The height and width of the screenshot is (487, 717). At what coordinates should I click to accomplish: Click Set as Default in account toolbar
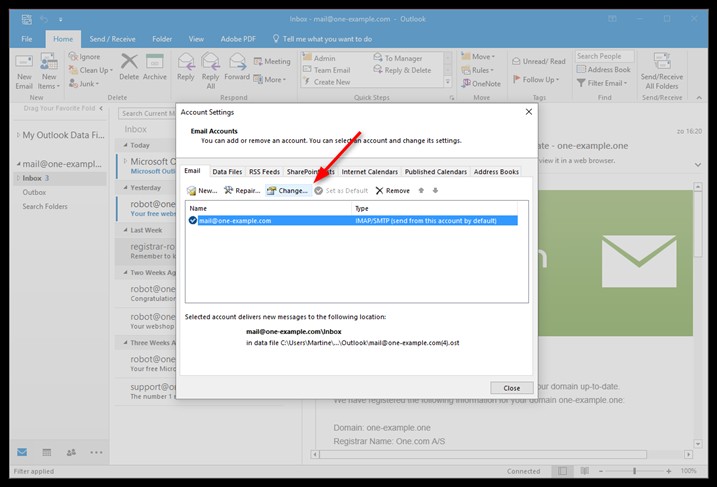341,191
